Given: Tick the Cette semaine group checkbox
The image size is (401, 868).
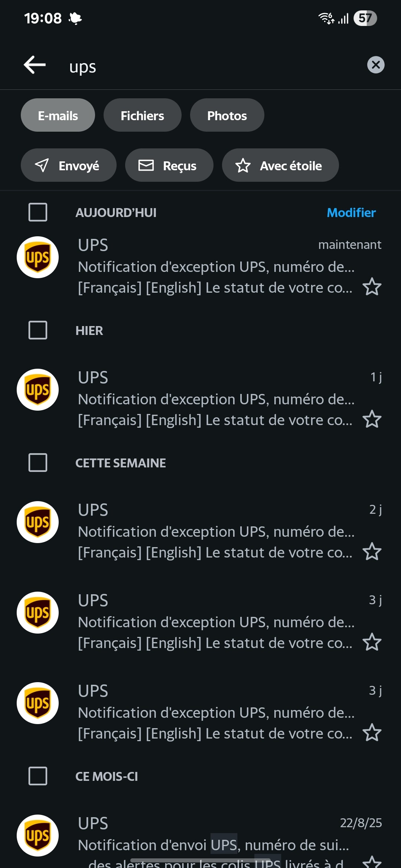Looking at the screenshot, I should (38, 463).
